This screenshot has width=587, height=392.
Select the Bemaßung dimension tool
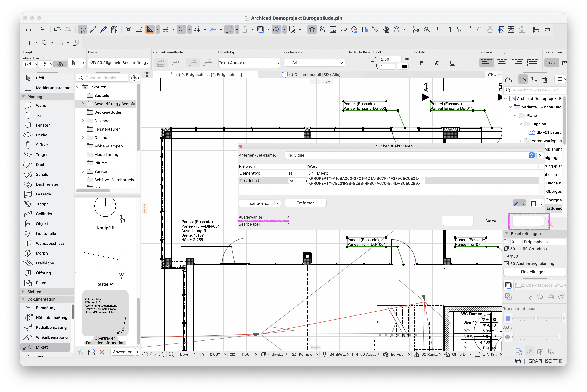(46, 308)
